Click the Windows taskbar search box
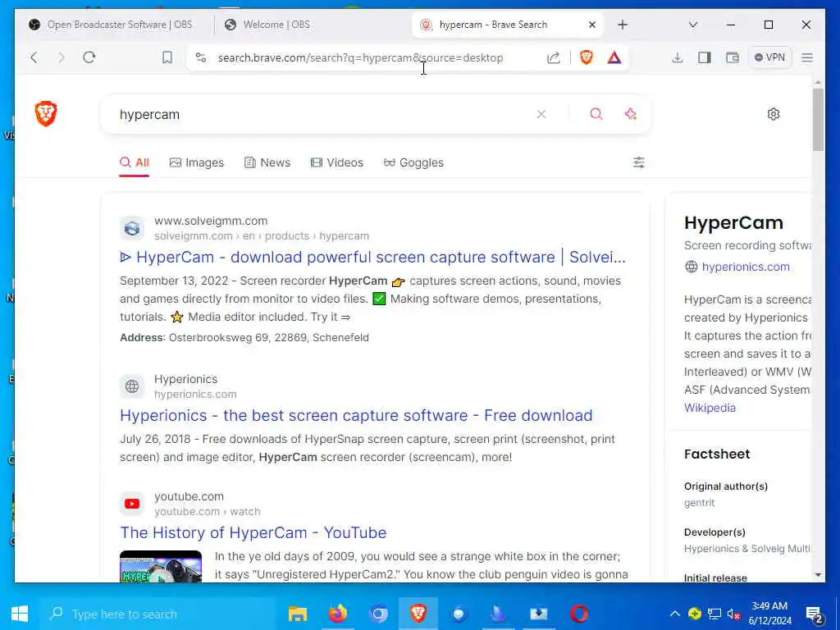Viewport: 840px width, 630px height. pyautogui.click(x=158, y=614)
